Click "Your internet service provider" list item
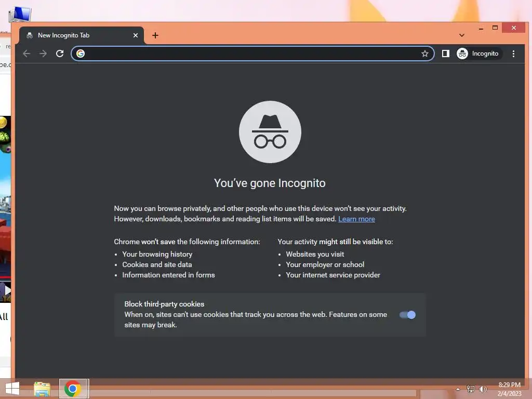 coord(333,275)
